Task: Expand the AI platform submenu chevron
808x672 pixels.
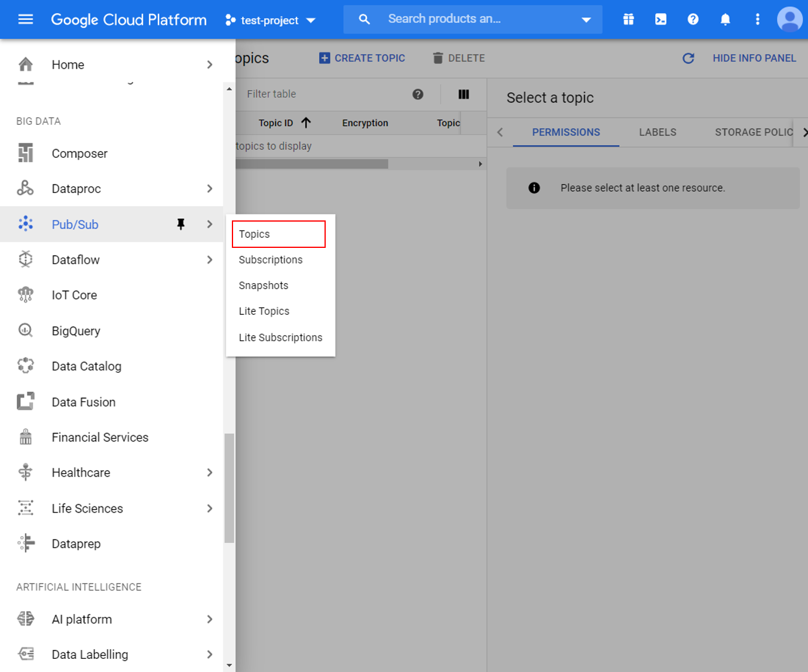Action: (210, 619)
